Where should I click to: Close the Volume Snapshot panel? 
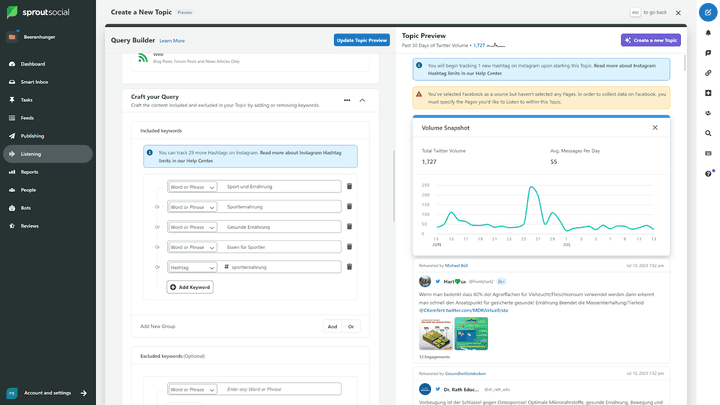[x=655, y=128]
